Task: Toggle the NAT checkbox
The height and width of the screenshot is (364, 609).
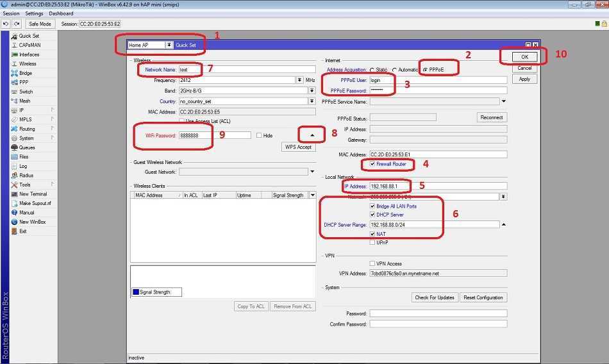Action: [372, 235]
